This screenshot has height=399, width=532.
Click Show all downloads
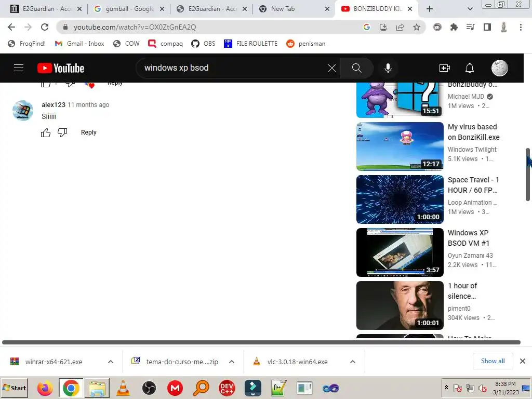[493, 361]
